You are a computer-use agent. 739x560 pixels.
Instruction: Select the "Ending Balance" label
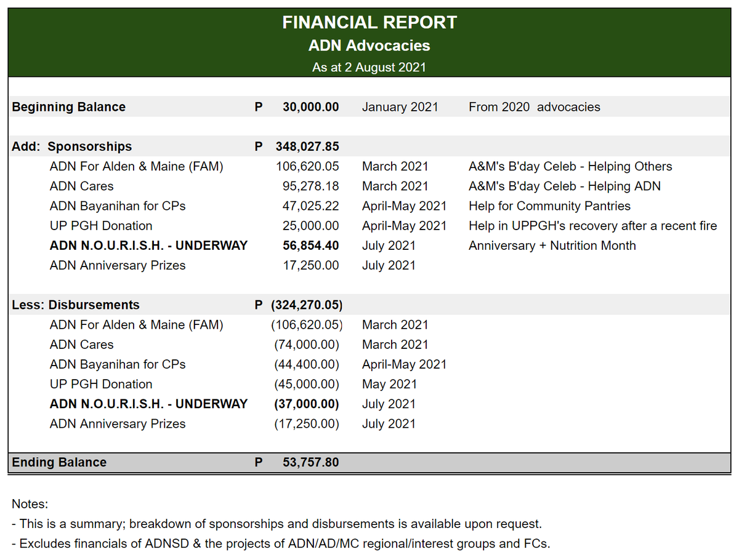point(59,462)
